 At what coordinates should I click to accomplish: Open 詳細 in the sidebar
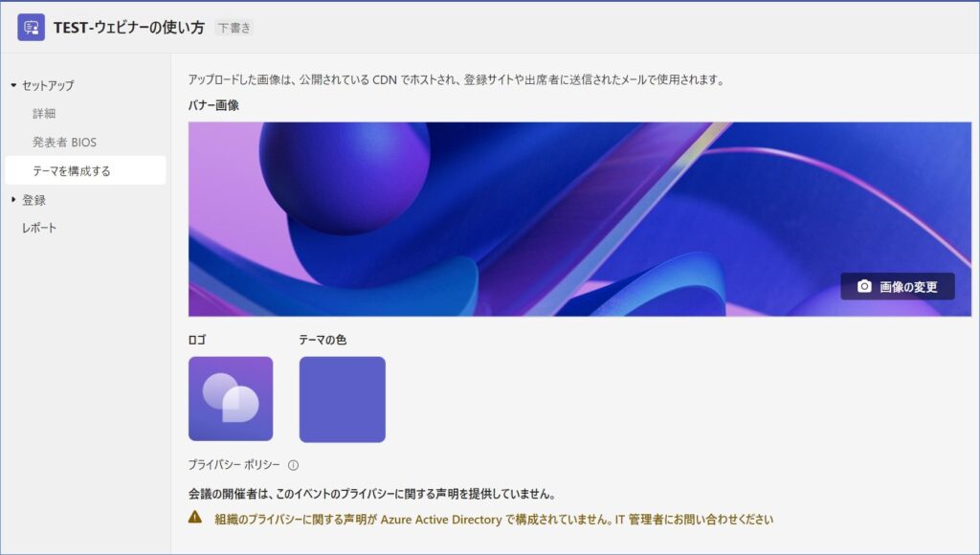point(44,113)
